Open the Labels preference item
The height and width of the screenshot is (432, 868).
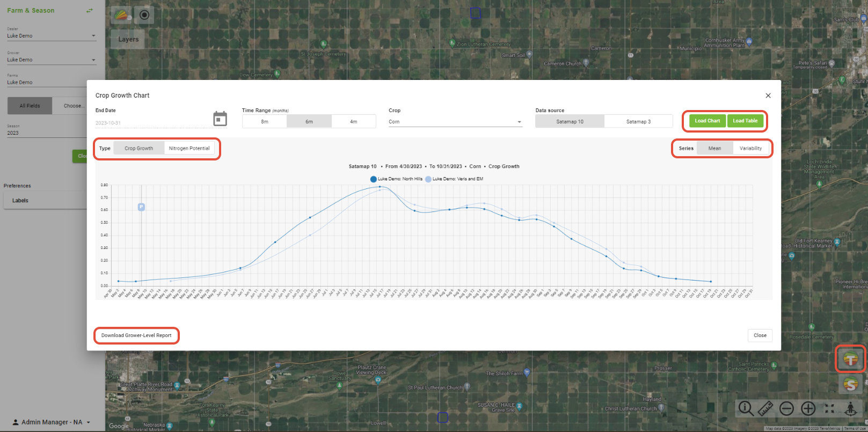point(46,201)
